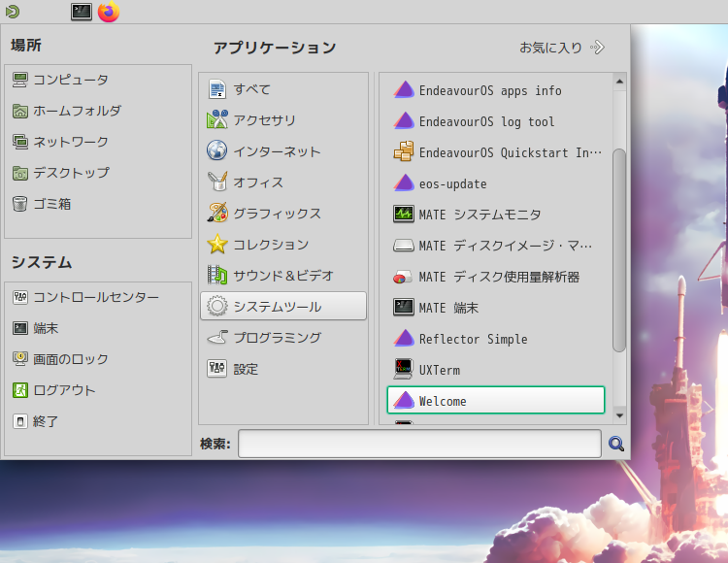Click the 検索 search input field
The width and height of the screenshot is (728, 563).
point(419,444)
